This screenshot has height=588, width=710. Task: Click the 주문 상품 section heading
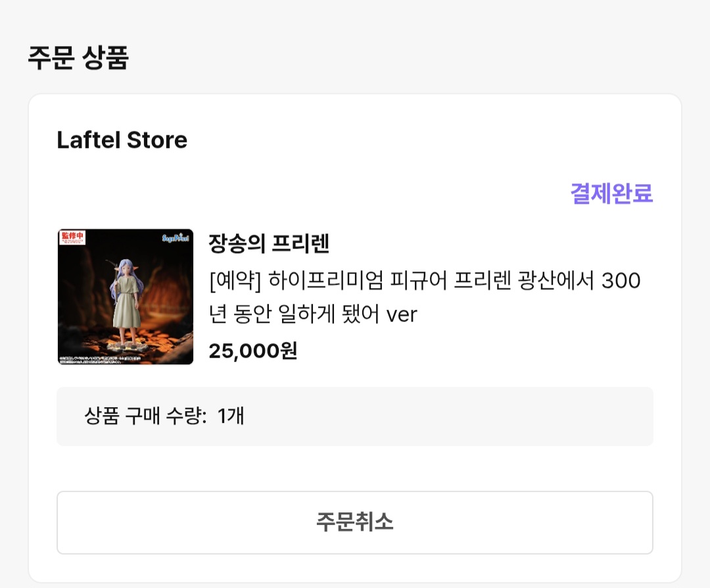pyautogui.click(x=78, y=57)
